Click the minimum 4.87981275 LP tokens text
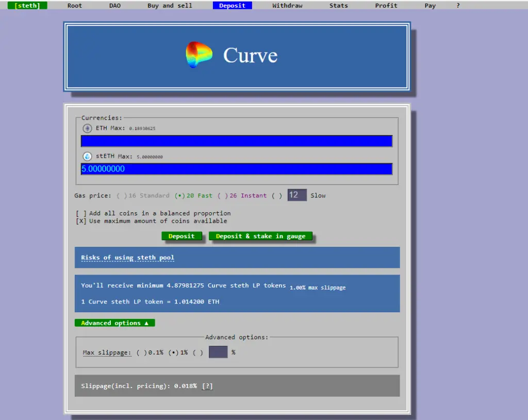 183,285
